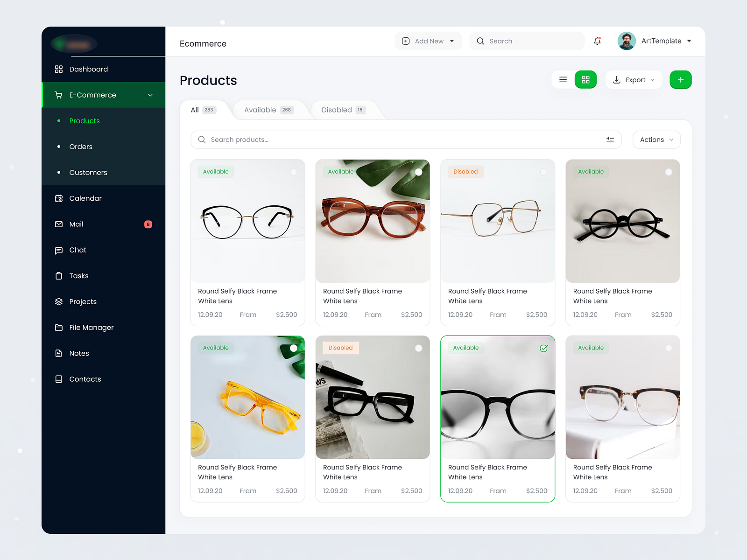The width and height of the screenshot is (747, 560).
Task: Open Mail in the sidebar
Action: point(76,224)
